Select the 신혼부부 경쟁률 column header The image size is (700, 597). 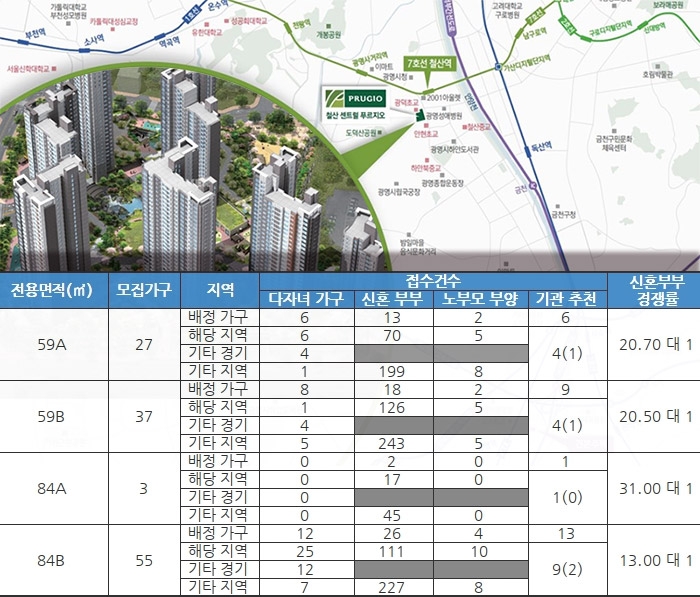coord(651,290)
